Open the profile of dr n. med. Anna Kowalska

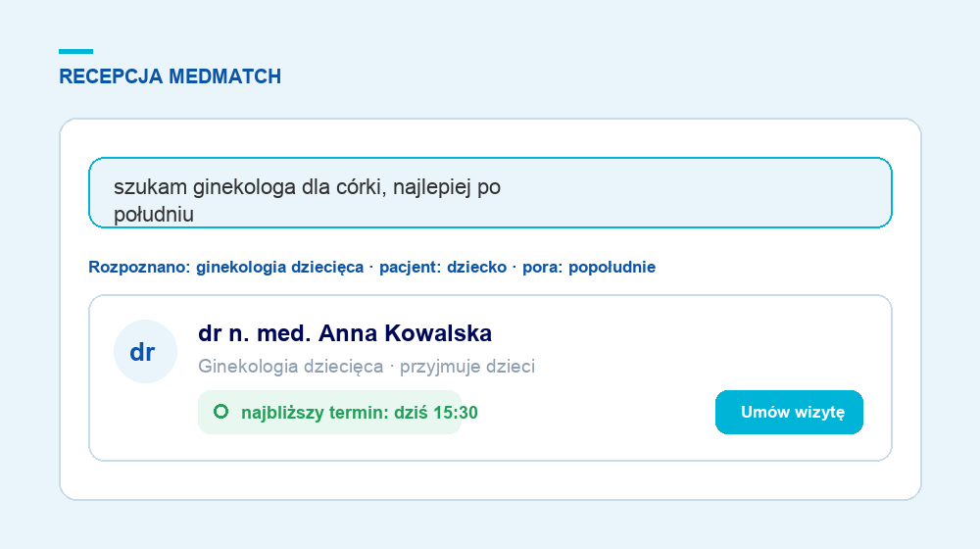click(x=344, y=333)
